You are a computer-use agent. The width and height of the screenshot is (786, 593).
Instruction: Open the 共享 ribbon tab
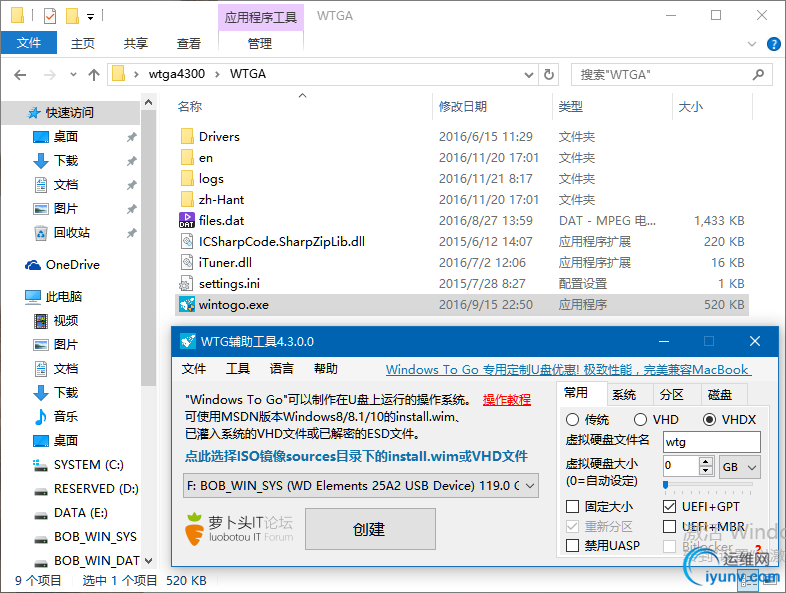tap(136, 44)
